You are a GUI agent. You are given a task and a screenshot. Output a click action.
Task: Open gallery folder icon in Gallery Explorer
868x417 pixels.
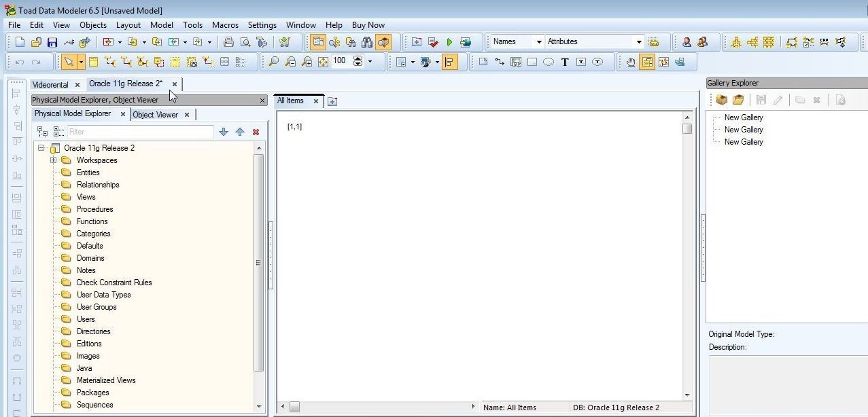pyautogui.click(x=738, y=100)
